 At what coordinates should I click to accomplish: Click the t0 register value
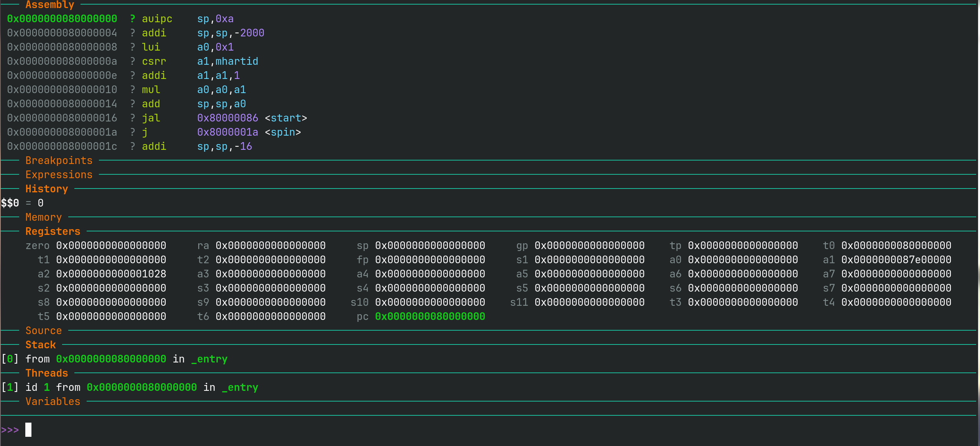click(x=896, y=246)
